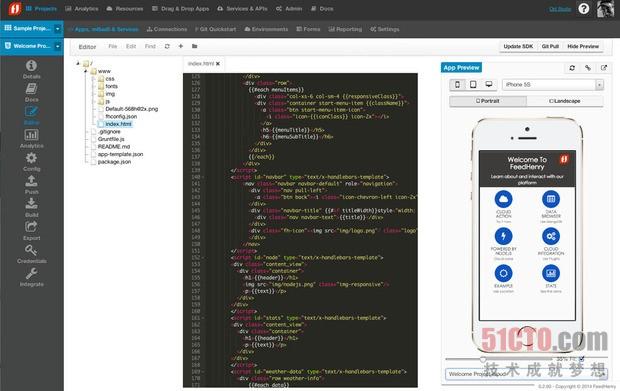Viewport: 620px width, 391px height.
Task: Switch to Reporting tab
Action: pyautogui.click(x=345, y=29)
